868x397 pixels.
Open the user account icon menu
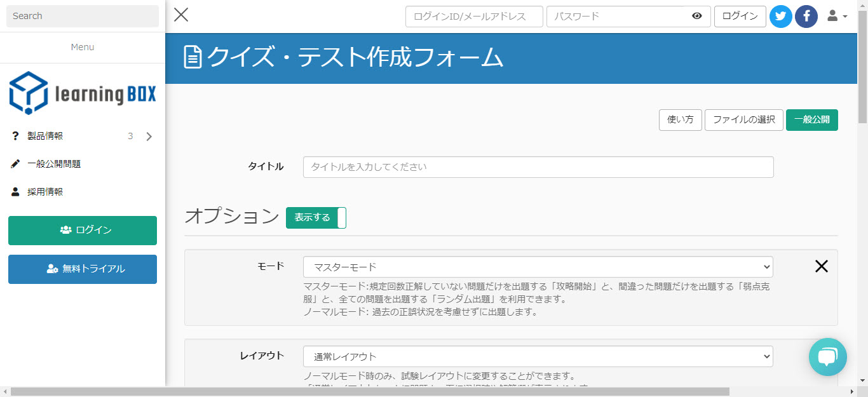(837, 17)
